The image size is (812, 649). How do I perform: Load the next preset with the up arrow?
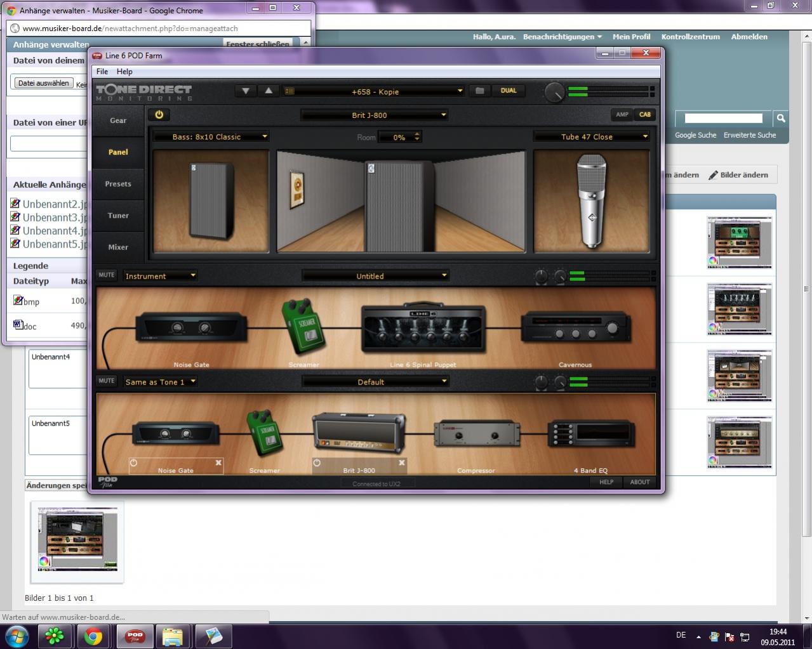pos(268,91)
